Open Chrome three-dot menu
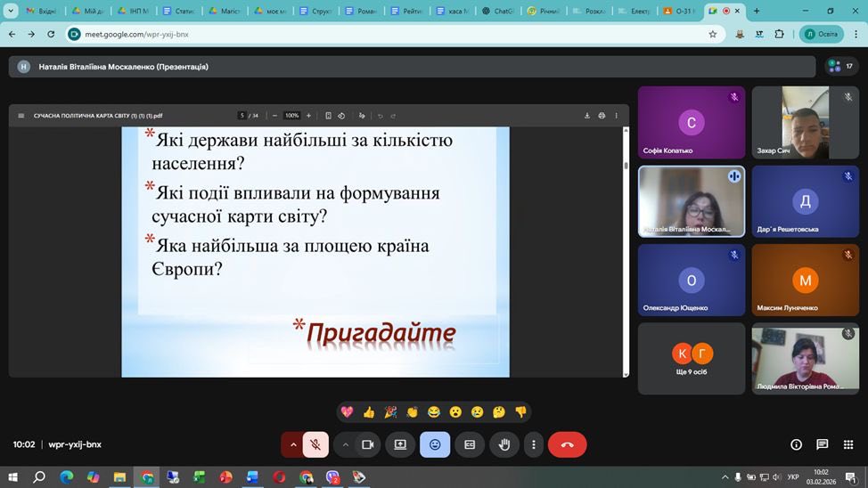Screen dimensions: 868x488 [856, 35]
